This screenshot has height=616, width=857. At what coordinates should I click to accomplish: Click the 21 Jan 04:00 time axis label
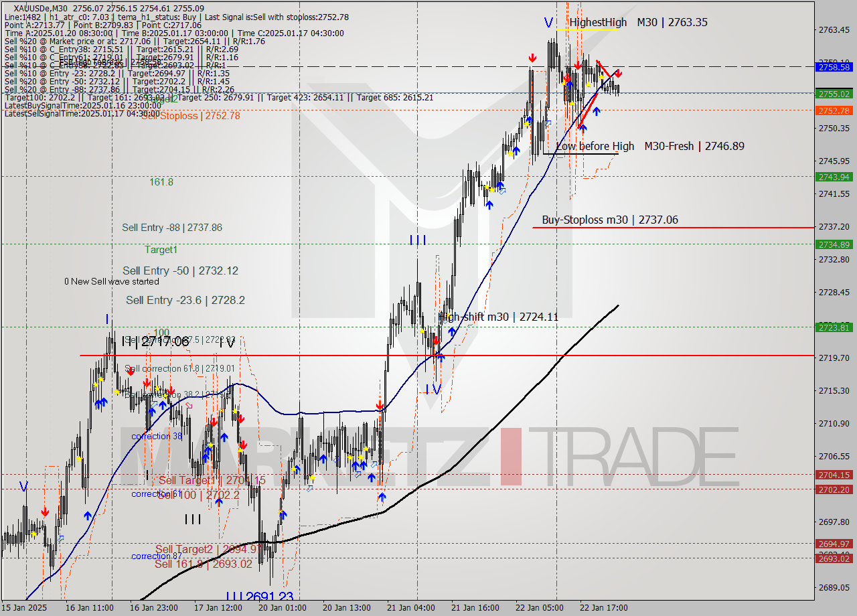coord(411,608)
